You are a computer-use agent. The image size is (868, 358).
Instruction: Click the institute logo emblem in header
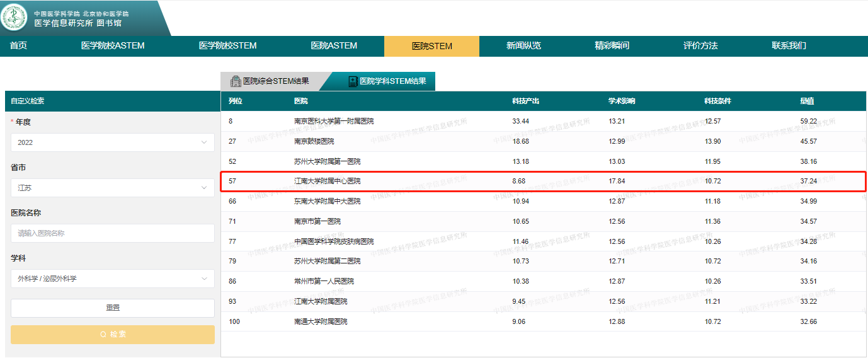14,17
